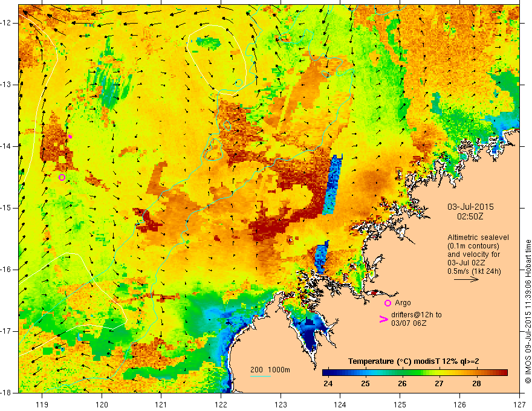Click the color bar label "25"
The height and width of the screenshot is (411, 532).
tap(365, 384)
